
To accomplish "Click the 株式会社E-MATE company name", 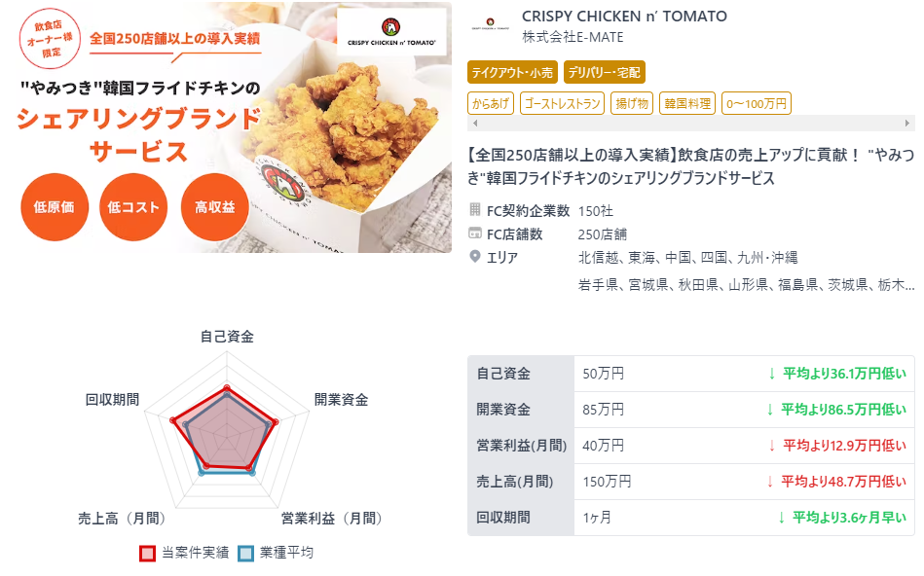I will point(573,37).
